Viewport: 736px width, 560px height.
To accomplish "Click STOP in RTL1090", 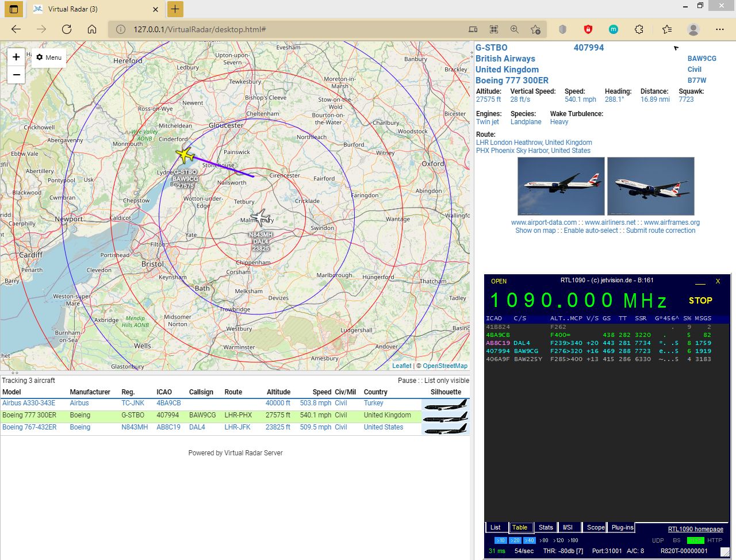I will pyautogui.click(x=700, y=300).
